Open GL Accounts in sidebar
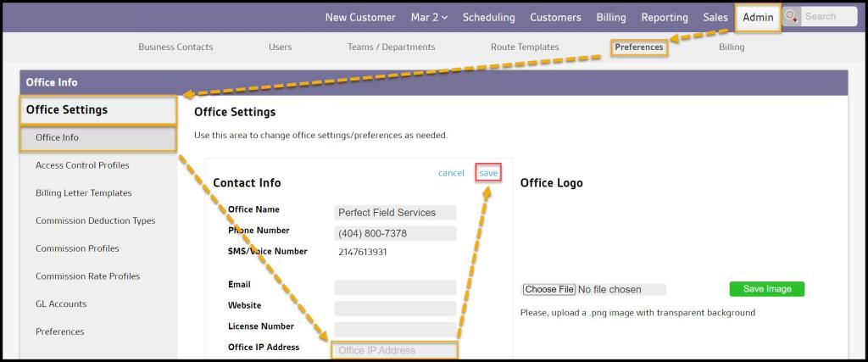The height and width of the screenshot is (362, 868). [61, 304]
